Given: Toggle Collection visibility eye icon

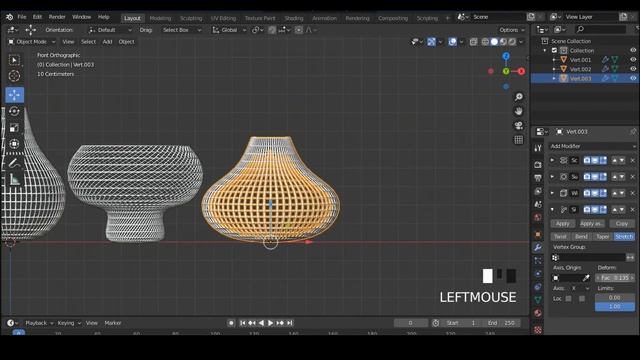Looking at the screenshot, I should (633, 50).
